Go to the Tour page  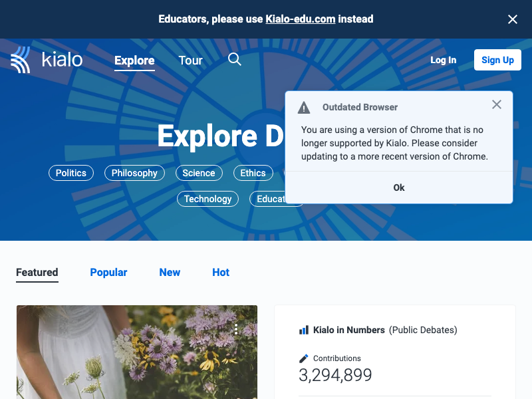(191, 60)
